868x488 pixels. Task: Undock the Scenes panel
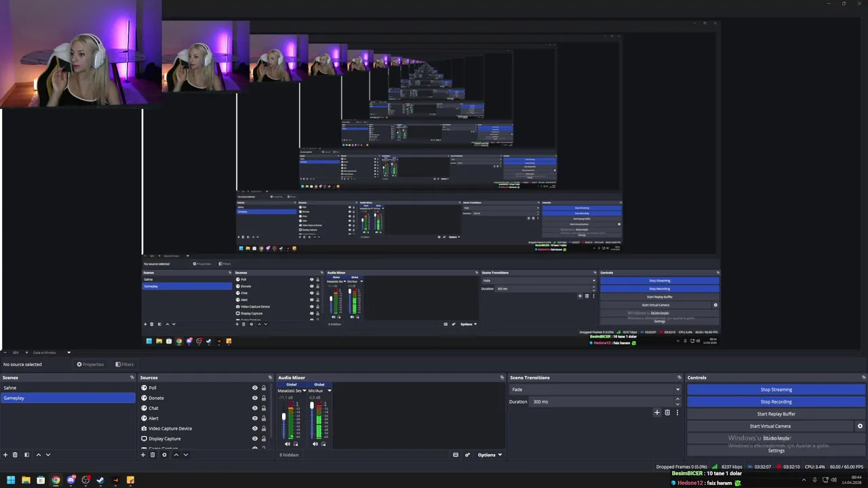click(132, 378)
